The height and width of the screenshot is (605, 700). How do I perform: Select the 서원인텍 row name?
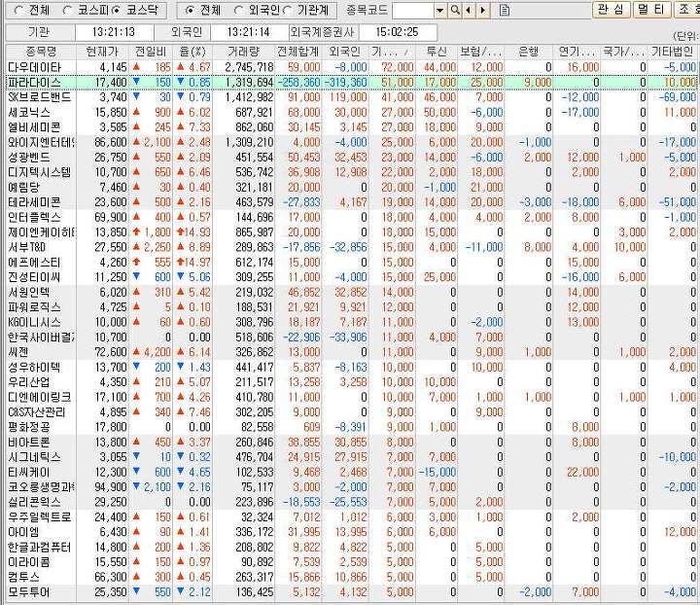click(29, 293)
